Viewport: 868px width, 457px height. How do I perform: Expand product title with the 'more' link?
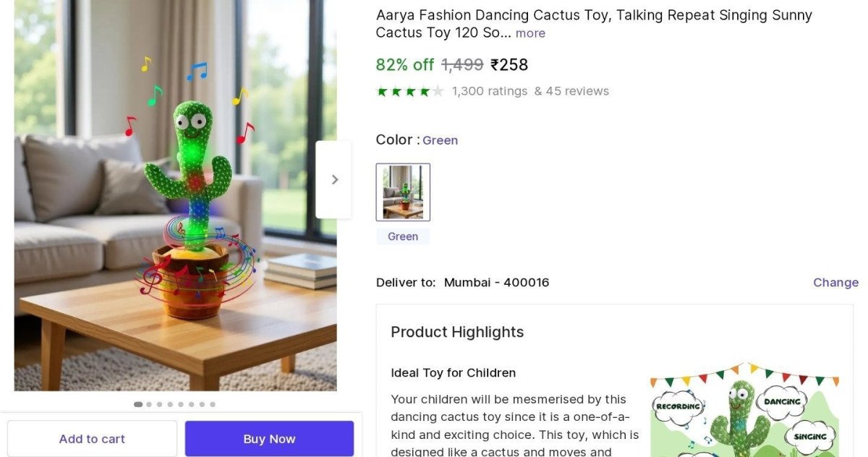tap(530, 33)
